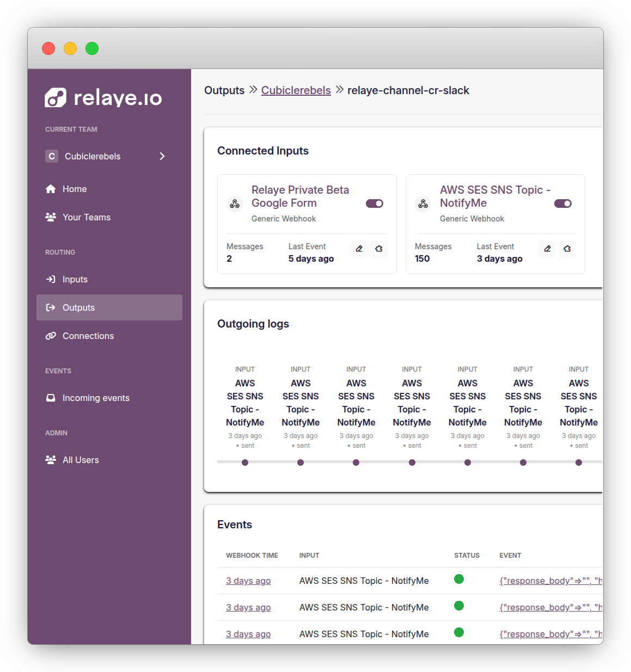Open the edit pencil for Relaye Private Beta Google Form
Image resolution: width=631 pixels, height=672 pixels.
359,249
